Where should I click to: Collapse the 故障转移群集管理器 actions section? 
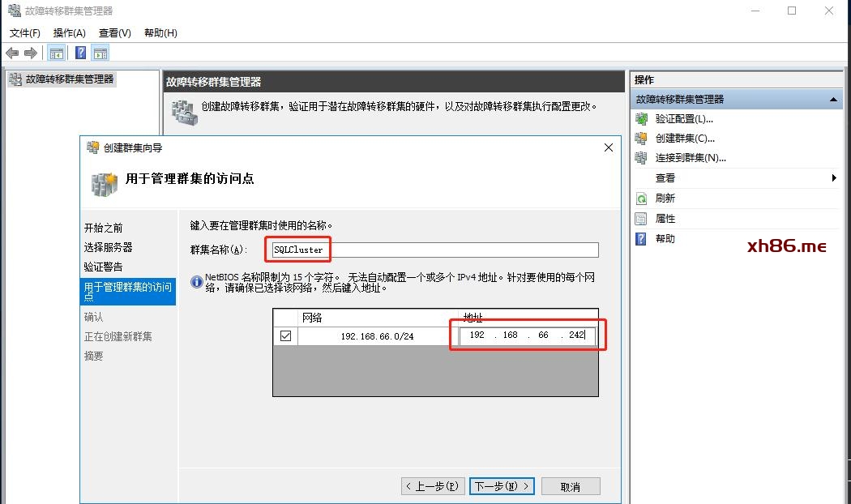tap(834, 99)
